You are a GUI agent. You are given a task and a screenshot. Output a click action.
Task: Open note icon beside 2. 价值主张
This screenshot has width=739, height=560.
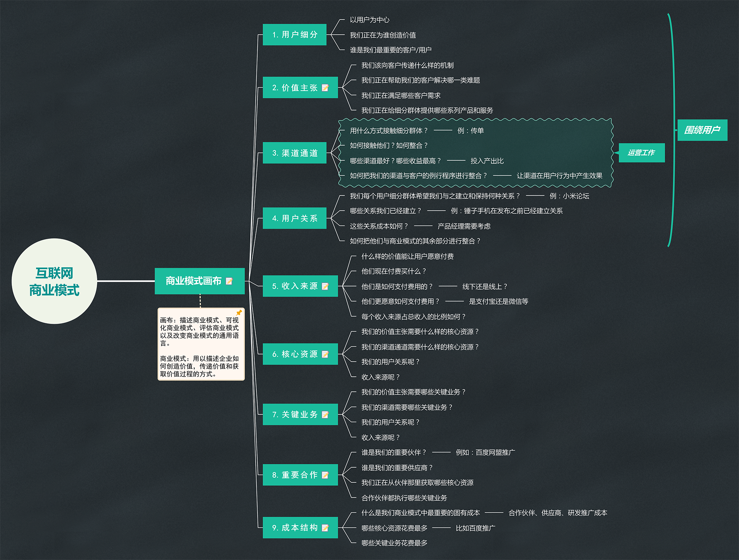(325, 88)
